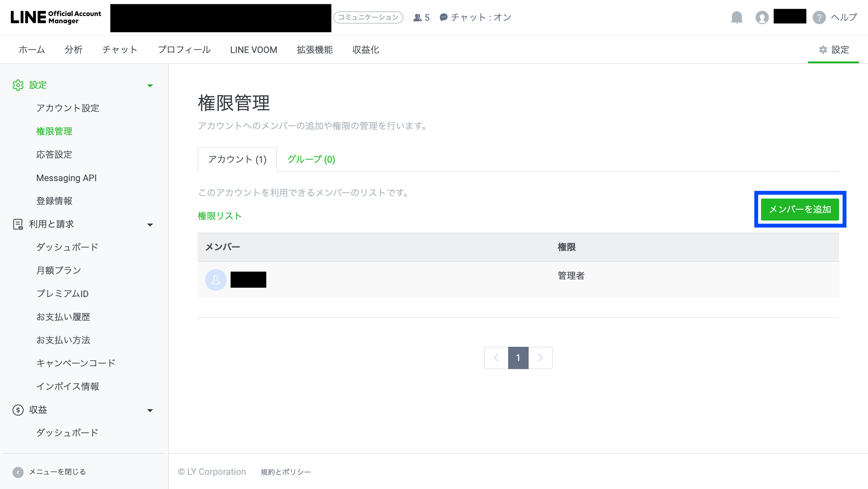Click the 収益 dollar coin icon

(18, 409)
